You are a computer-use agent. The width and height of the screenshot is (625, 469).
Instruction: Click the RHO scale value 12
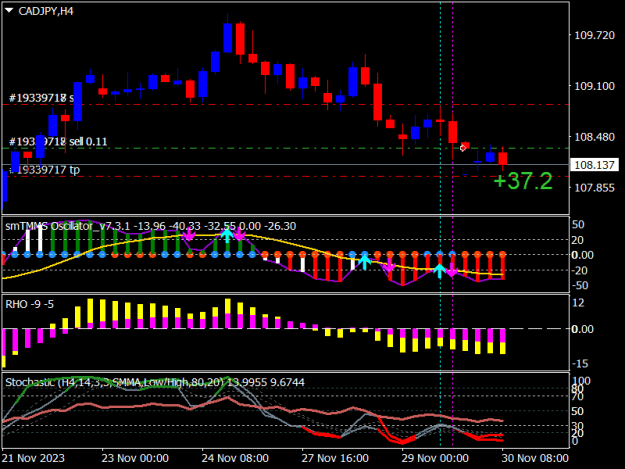click(x=578, y=303)
